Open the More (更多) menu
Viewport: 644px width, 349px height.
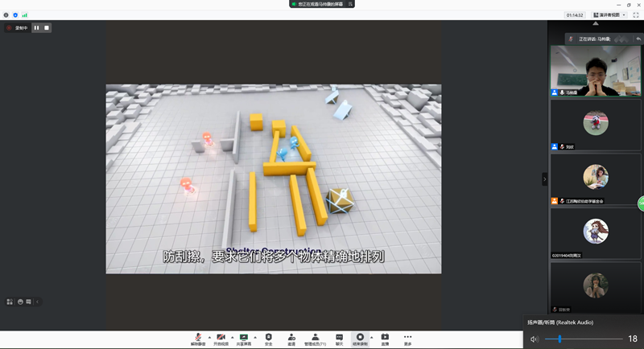pos(408,337)
